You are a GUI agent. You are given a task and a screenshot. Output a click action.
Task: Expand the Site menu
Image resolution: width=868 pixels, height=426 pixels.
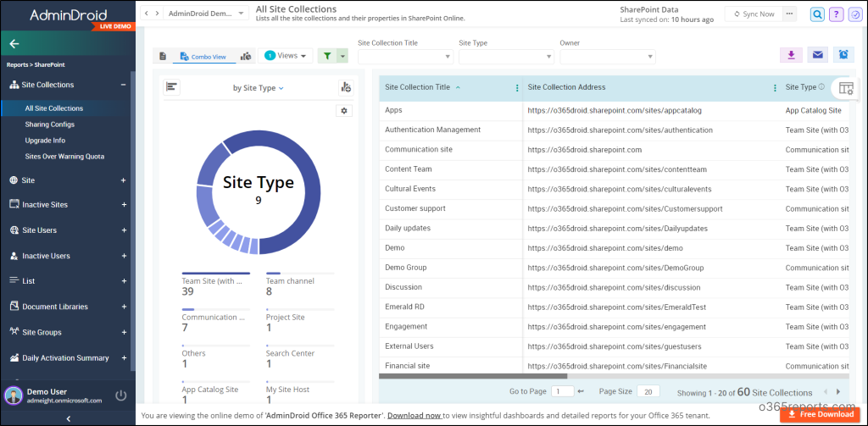(x=124, y=180)
